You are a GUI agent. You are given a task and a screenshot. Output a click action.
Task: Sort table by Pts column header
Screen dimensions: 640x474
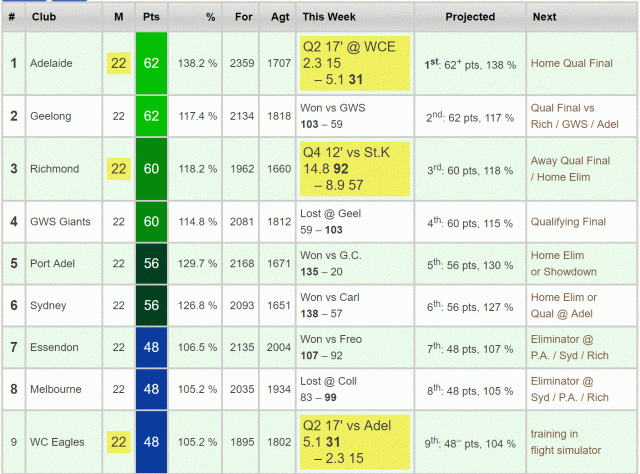pyautogui.click(x=153, y=17)
